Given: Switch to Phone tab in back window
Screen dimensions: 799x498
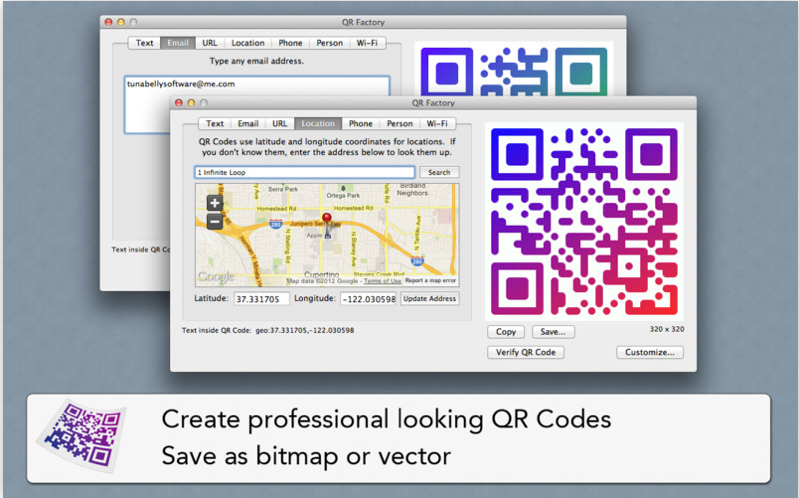Looking at the screenshot, I should click(290, 43).
